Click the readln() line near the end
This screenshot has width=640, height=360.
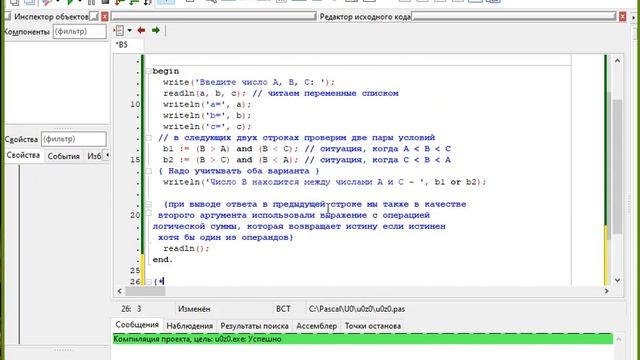point(186,248)
